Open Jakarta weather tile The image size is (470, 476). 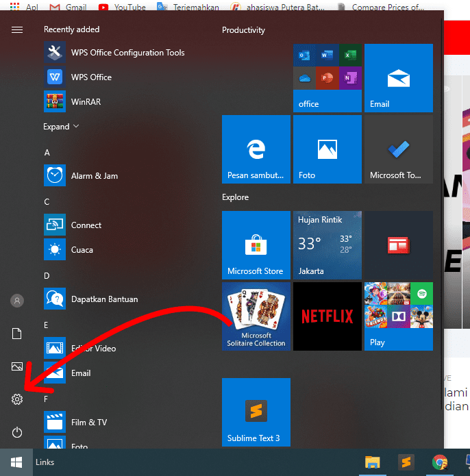[327, 245]
